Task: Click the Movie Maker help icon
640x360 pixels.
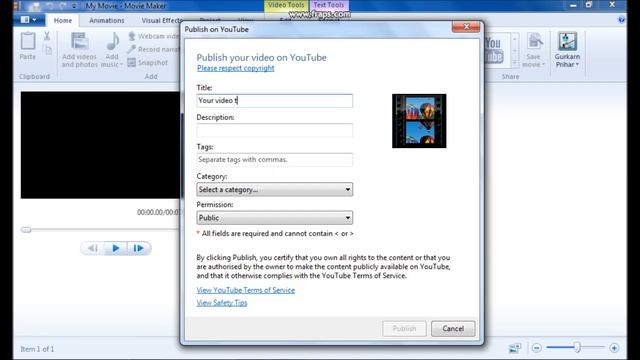Action: pos(621,20)
